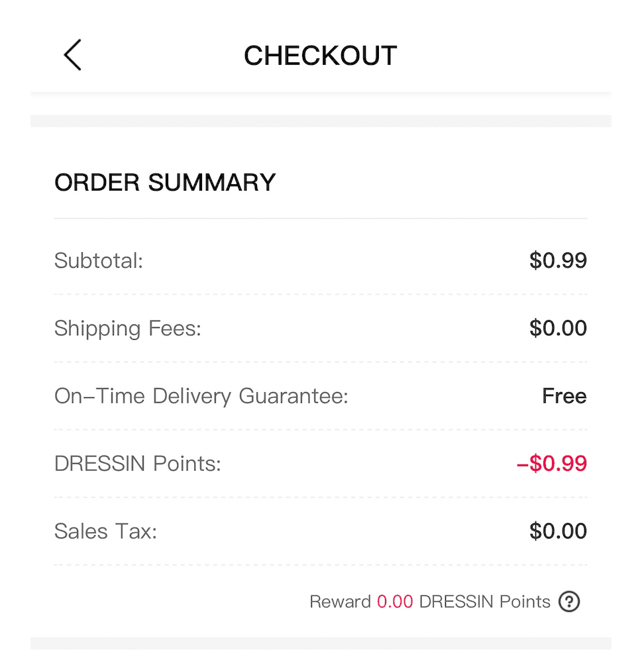Tap gray separator bar below header
This screenshot has width=644, height=669.
321,121
